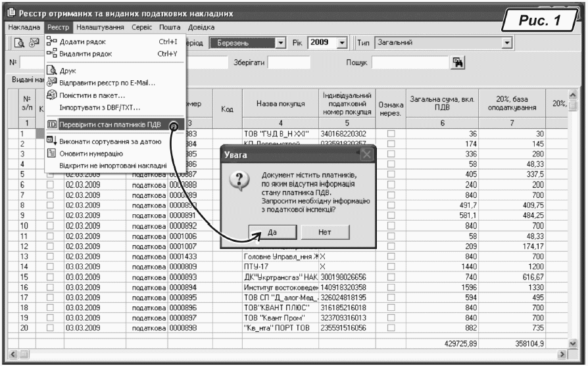588x366 pixels.
Task: Choose 'Помістити в пакет...' menu entry
Action: [92, 95]
